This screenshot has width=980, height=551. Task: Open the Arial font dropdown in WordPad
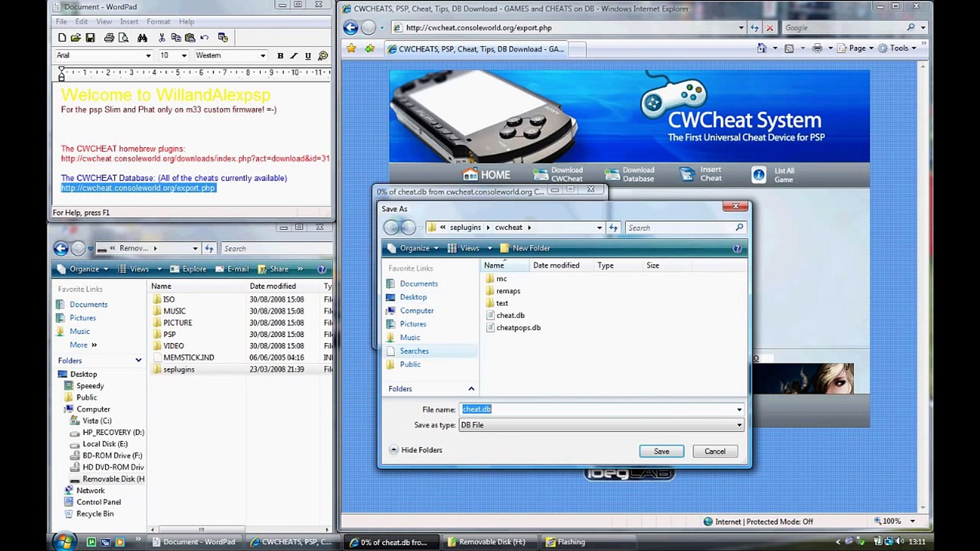pyautogui.click(x=148, y=56)
